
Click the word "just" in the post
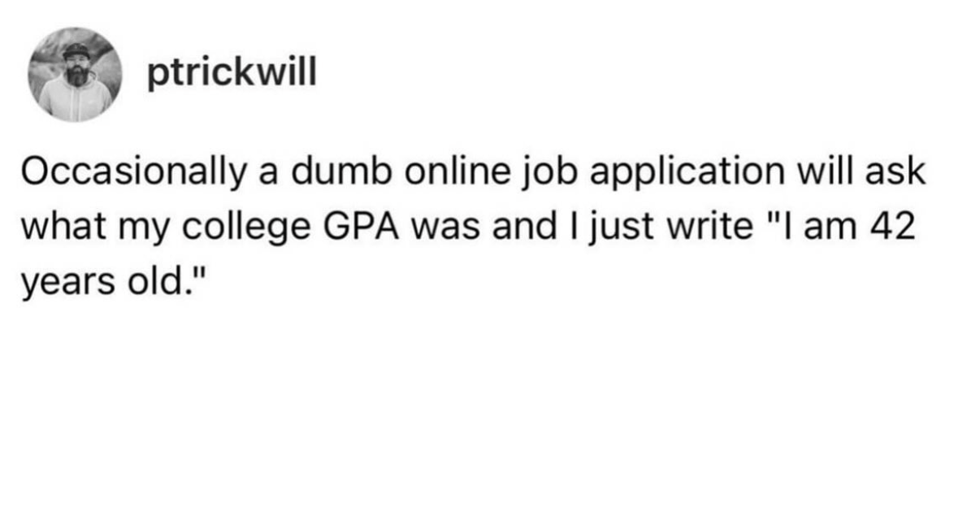point(620,227)
